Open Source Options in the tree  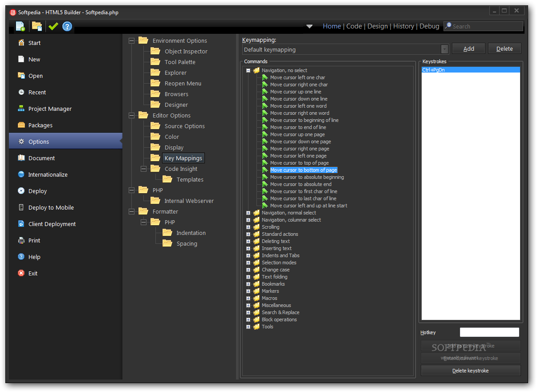coord(185,126)
